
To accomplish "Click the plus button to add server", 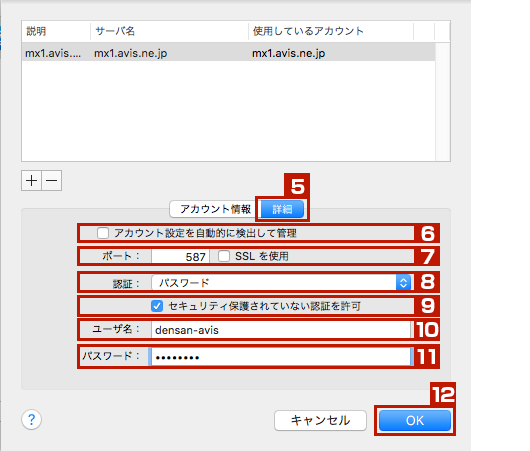I will [x=31, y=181].
